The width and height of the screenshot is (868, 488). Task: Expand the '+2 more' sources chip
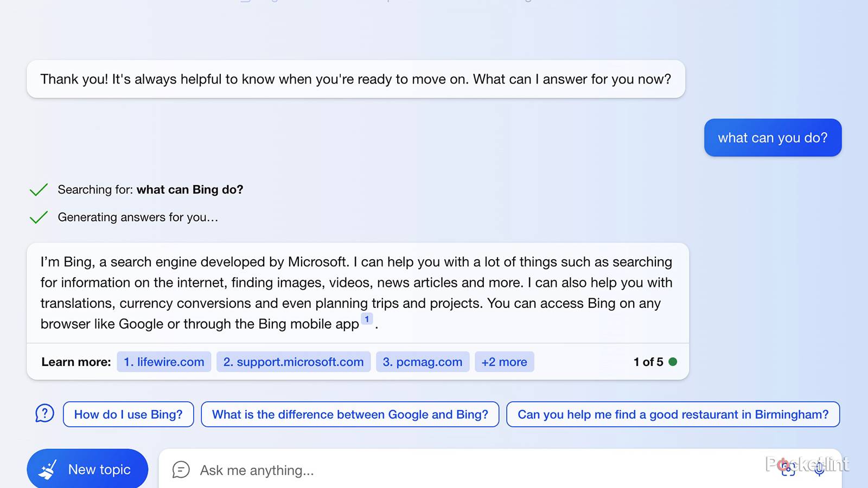(x=504, y=362)
